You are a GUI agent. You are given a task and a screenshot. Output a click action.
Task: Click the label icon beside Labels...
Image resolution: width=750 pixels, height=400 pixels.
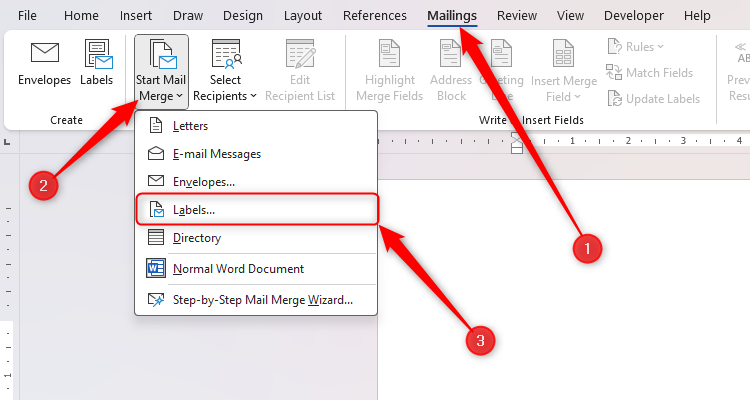156,209
